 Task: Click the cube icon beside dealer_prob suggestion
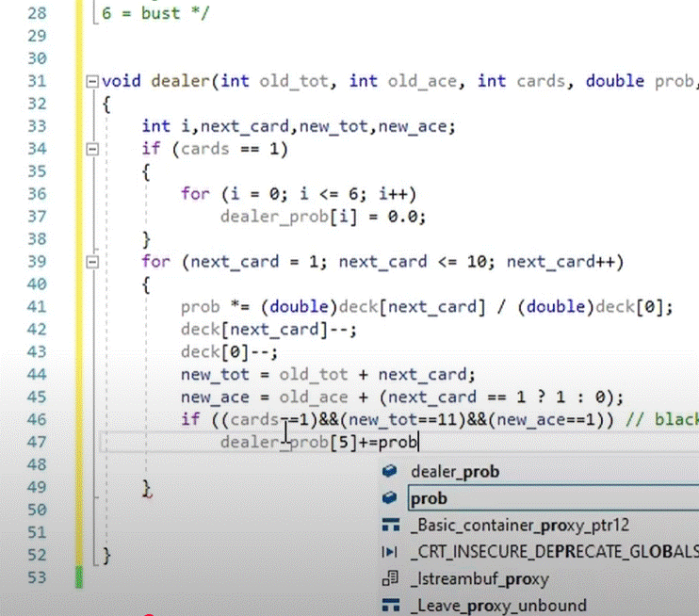(390, 472)
